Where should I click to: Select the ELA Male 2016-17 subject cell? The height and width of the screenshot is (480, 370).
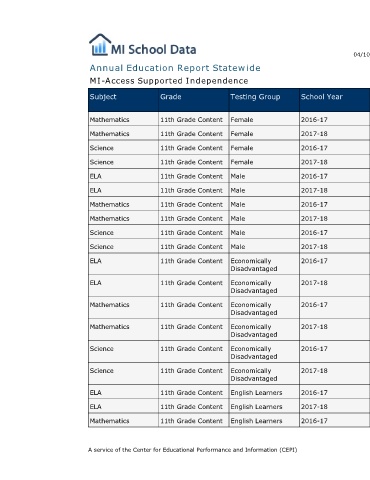pyautogui.click(x=123, y=176)
